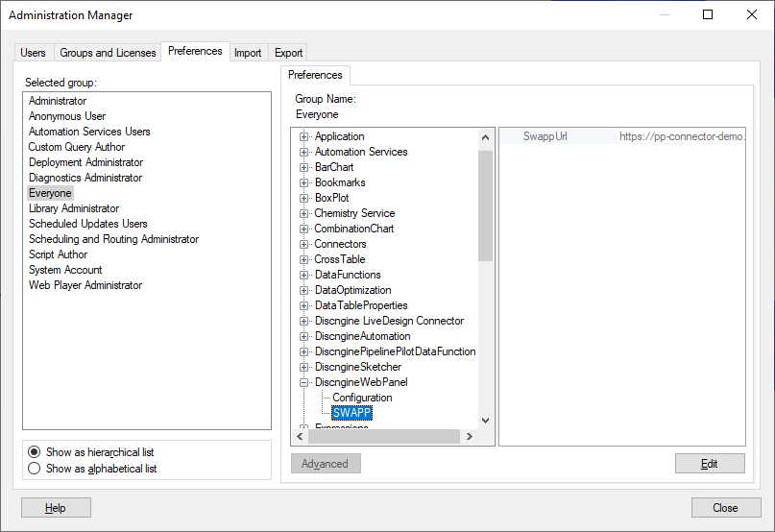Switch to the Users tab

[33, 53]
